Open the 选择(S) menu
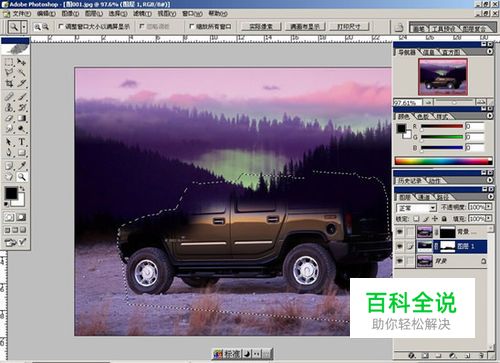500x363 pixels. [118, 14]
